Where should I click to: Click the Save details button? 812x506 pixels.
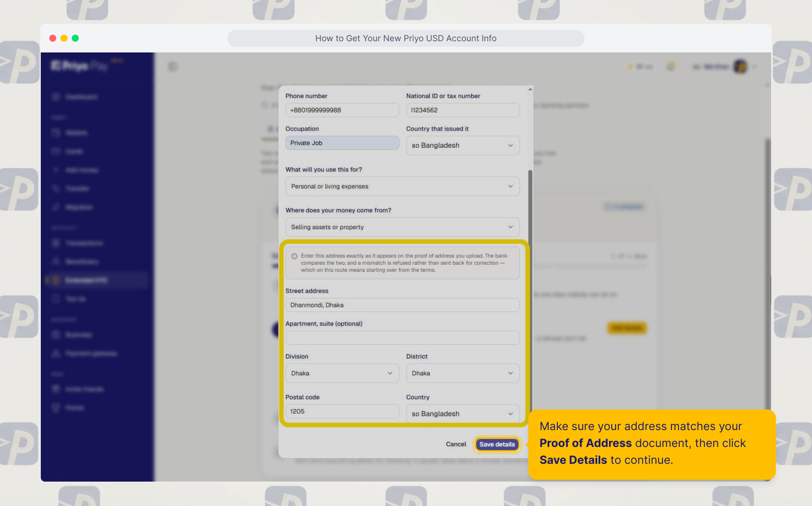(497, 444)
